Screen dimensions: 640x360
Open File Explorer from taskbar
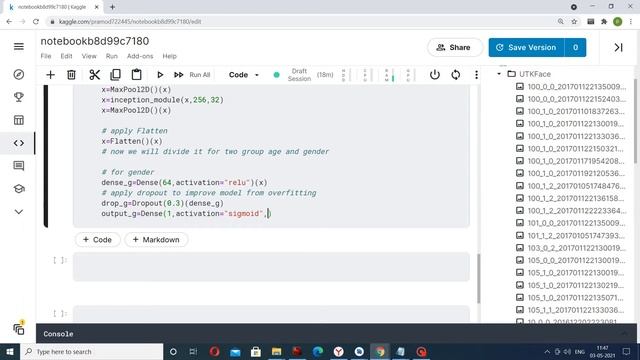tap(276, 351)
